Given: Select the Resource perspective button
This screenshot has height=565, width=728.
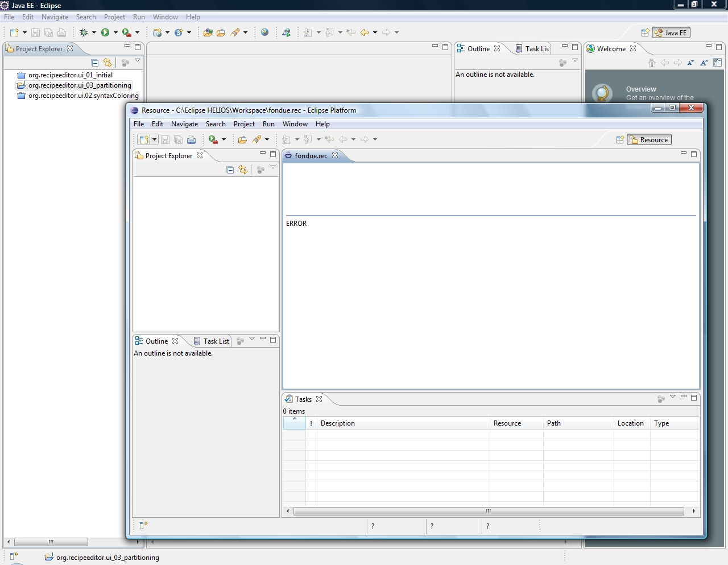Looking at the screenshot, I should pyautogui.click(x=649, y=140).
